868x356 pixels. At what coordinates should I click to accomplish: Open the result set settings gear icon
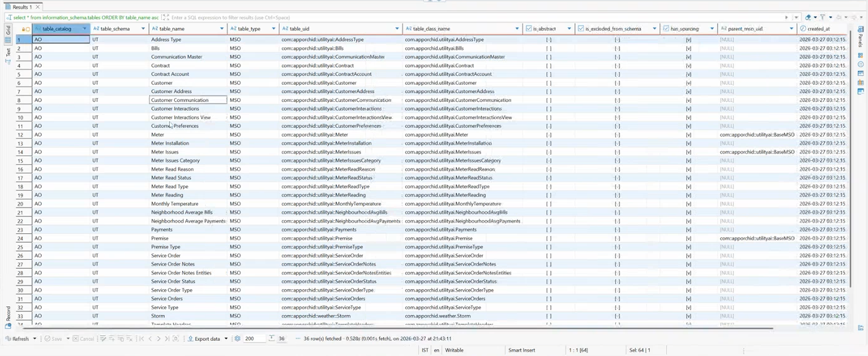pos(237,338)
